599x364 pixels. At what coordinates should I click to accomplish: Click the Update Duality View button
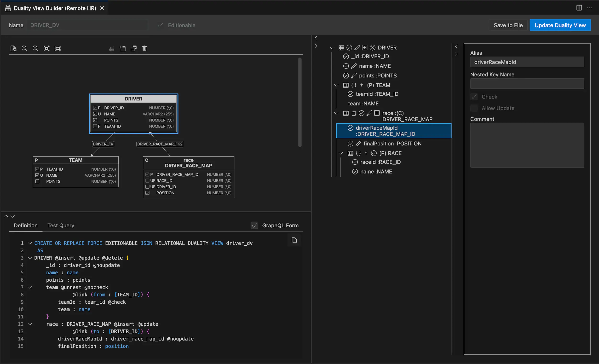(x=560, y=25)
